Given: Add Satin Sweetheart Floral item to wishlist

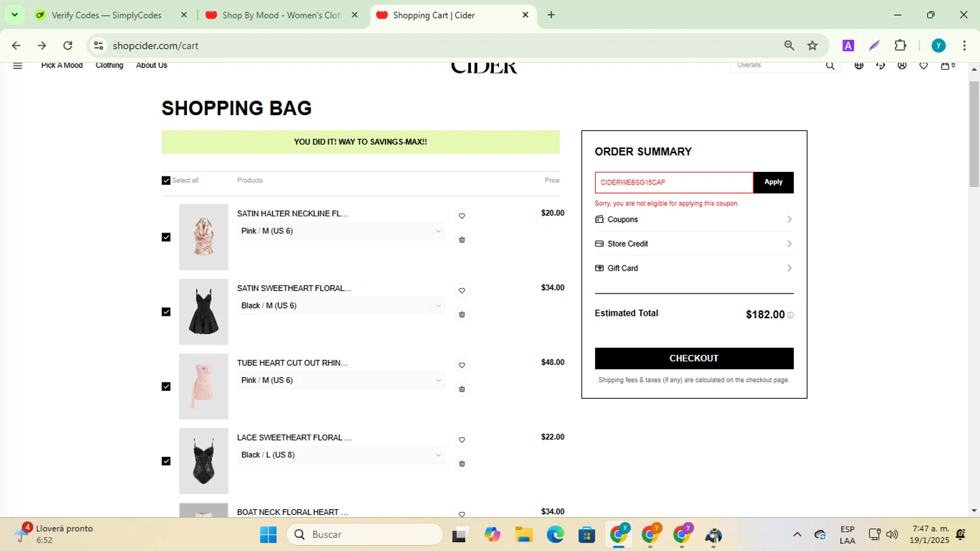Looking at the screenshot, I should [x=462, y=291].
